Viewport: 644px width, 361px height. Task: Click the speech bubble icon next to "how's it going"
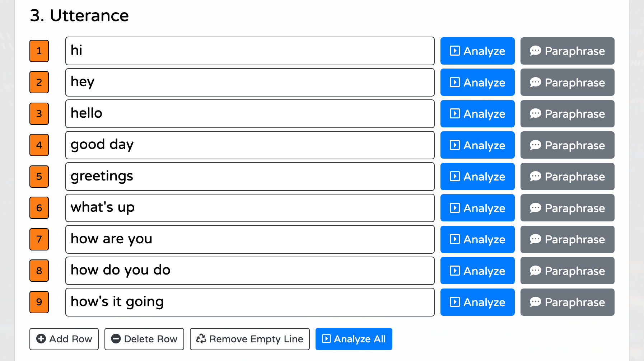click(536, 302)
